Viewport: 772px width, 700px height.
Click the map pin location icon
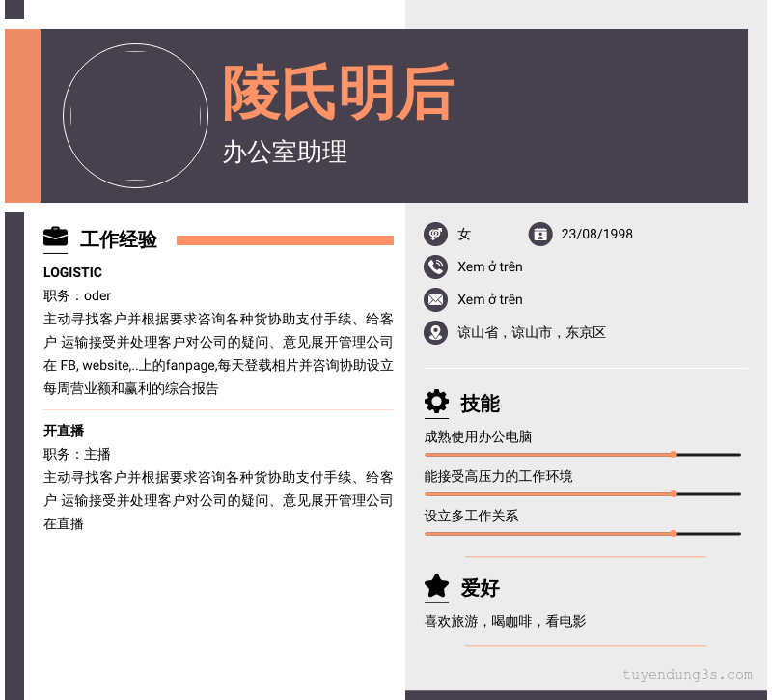(x=435, y=332)
